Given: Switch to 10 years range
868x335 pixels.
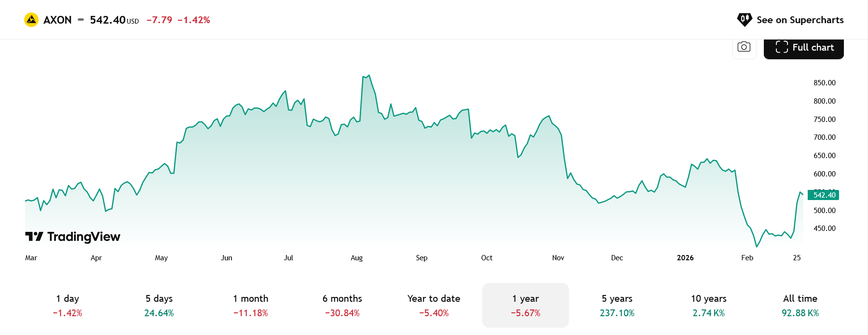Looking at the screenshot, I should coord(709,305).
